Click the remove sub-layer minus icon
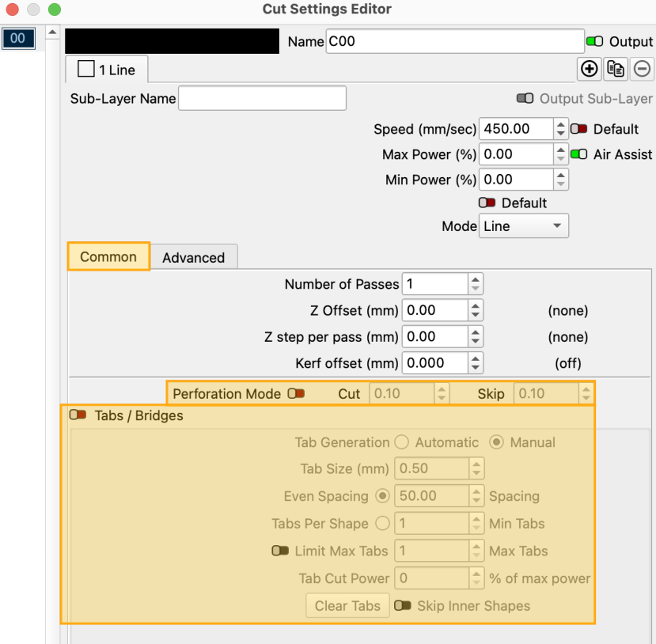This screenshot has height=644, width=656. (x=642, y=69)
